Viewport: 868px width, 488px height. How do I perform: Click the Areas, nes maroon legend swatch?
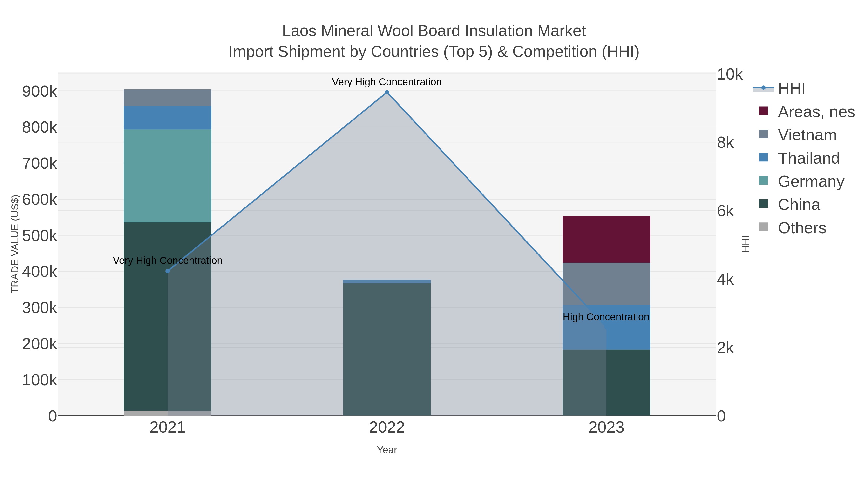point(764,111)
